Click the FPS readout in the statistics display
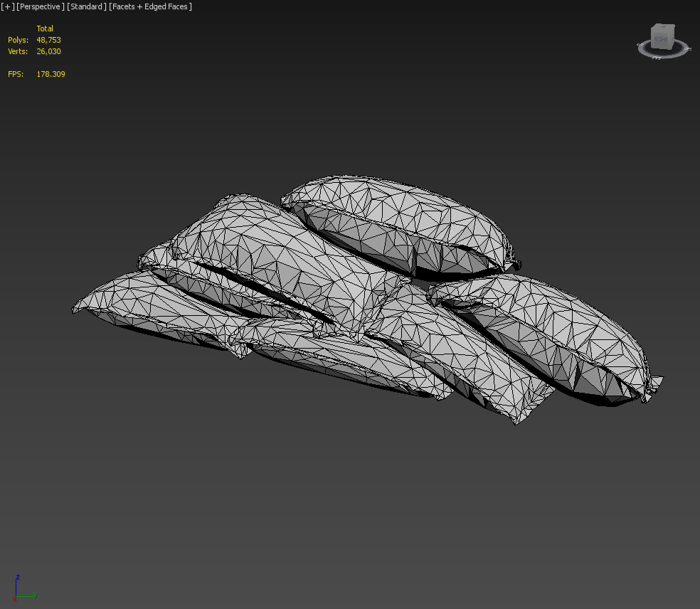Viewport: 700px width, 609px height. [51, 73]
